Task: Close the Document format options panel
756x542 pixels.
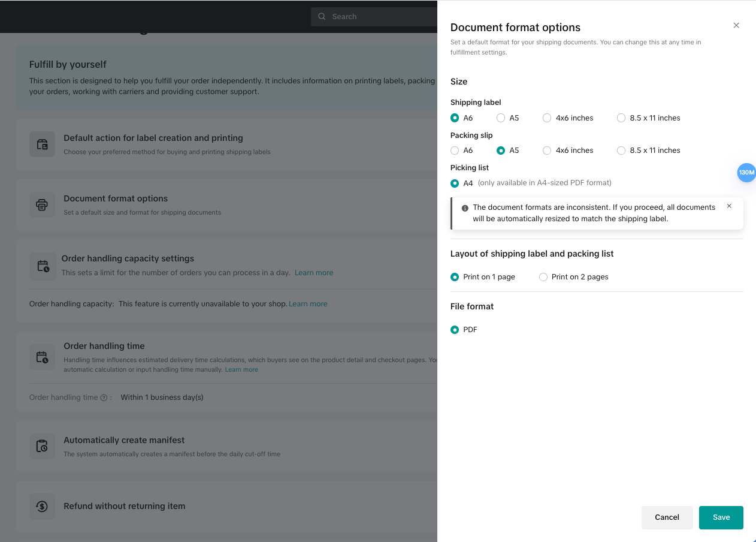Action: 736,25
